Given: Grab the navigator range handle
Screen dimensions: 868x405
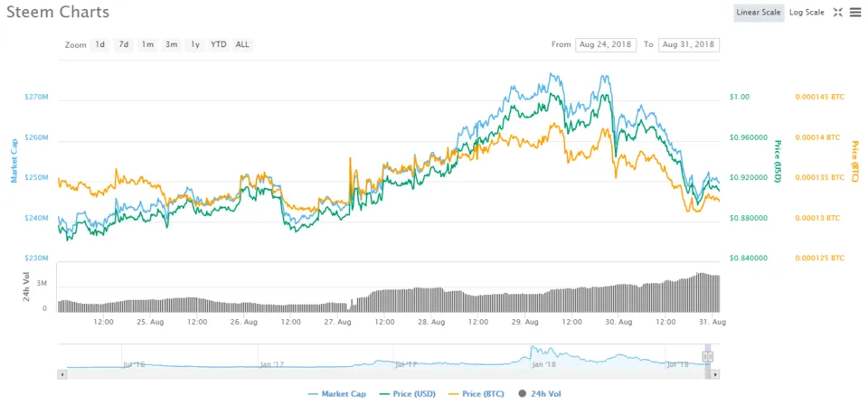Looking at the screenshot, I should click(x=707, y=357).
